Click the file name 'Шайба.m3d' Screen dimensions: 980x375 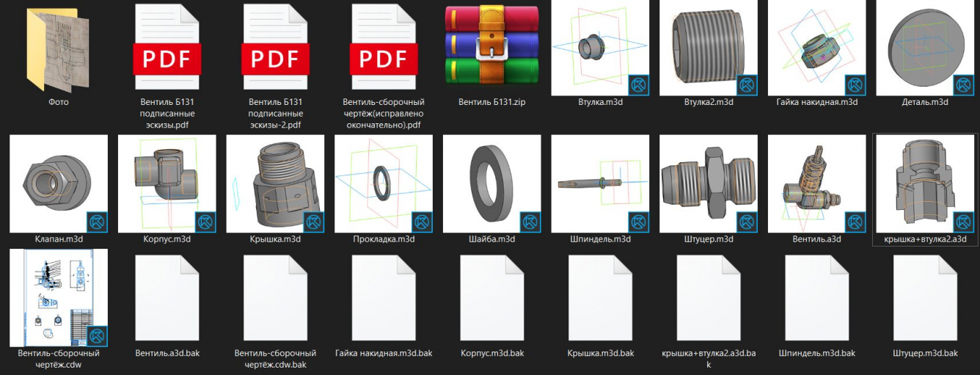tap(492, 239)
